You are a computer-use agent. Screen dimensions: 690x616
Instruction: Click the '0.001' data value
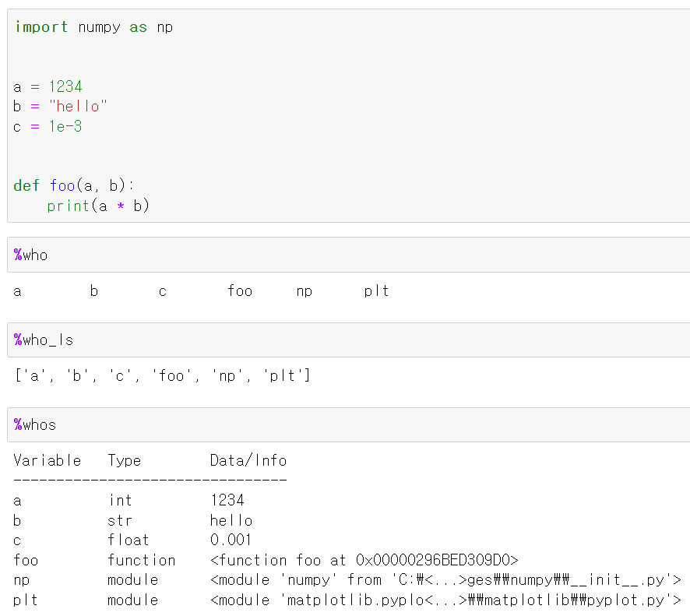click(x=231, y=540)
